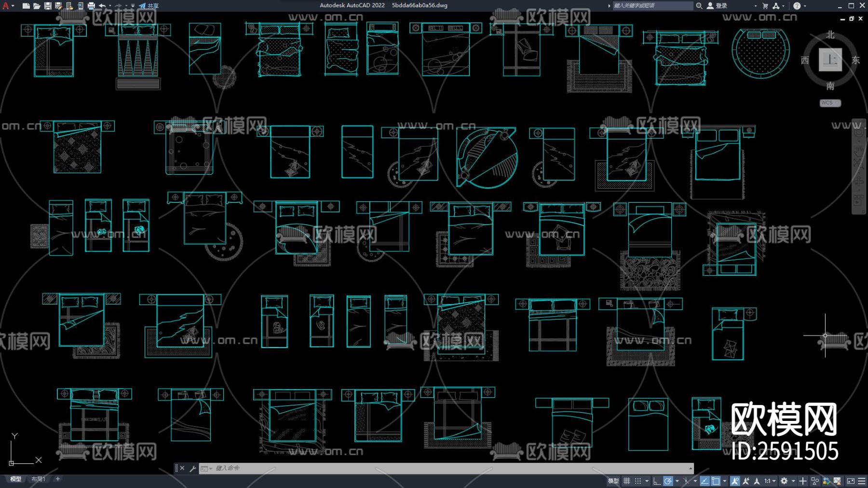Click the 共享 share button
This screenshot has width=868, height=488.
(x=149, y=6)
